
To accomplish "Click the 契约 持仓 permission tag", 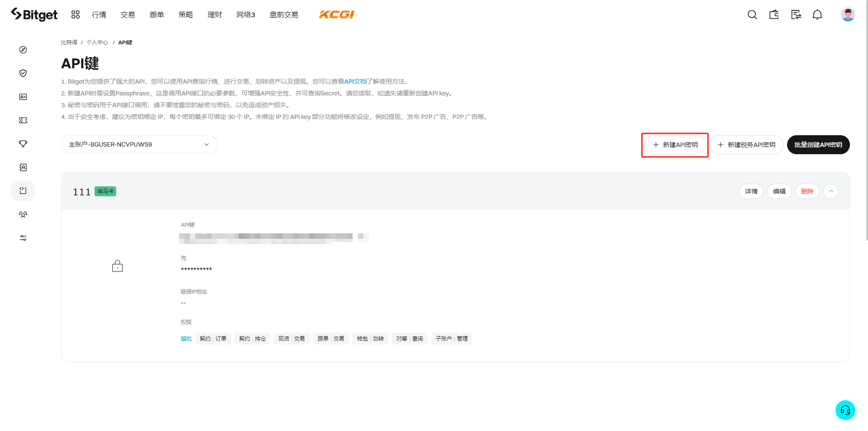I will [x=253, y=339].
